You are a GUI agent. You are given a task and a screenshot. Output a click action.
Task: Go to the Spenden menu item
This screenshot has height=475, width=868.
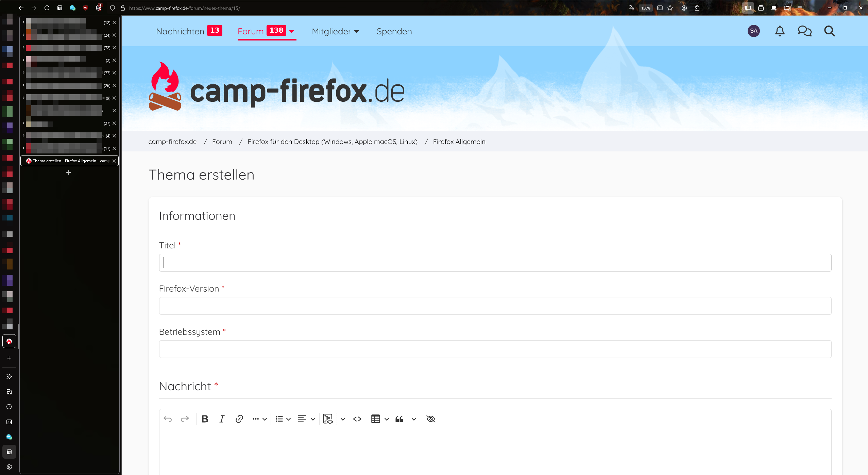tap(394, 31)
